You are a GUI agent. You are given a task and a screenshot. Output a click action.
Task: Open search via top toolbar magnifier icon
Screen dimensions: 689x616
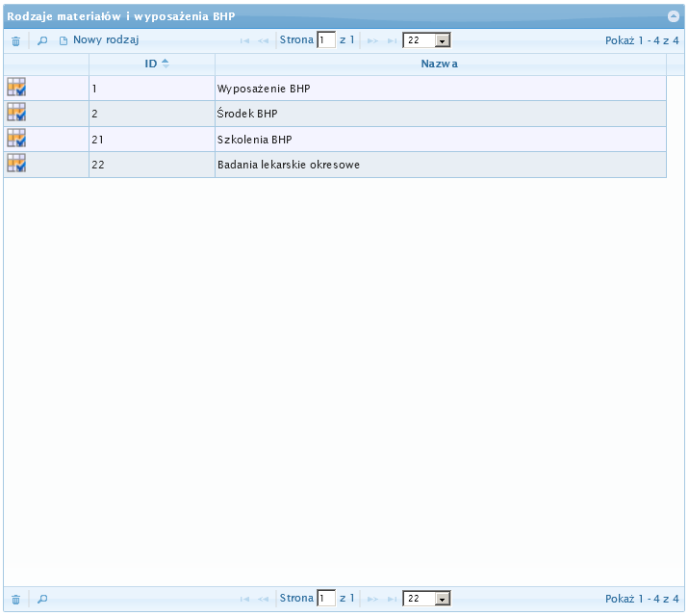(42, 40)
